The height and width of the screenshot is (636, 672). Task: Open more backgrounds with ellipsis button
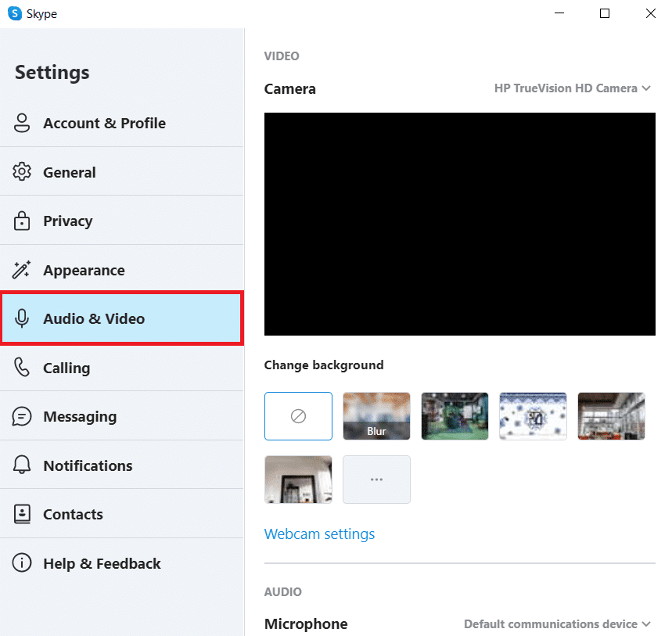point(376,480)
